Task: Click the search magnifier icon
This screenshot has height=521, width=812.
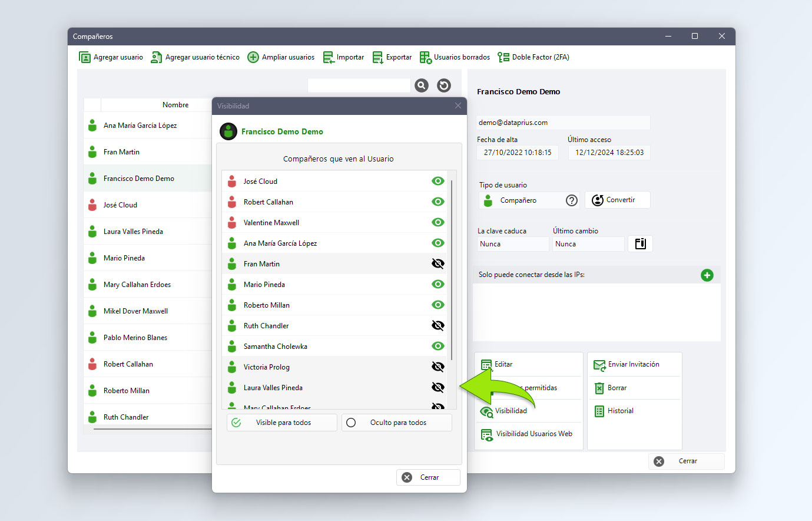Action: pyautogui.click(x=422, y=85)
